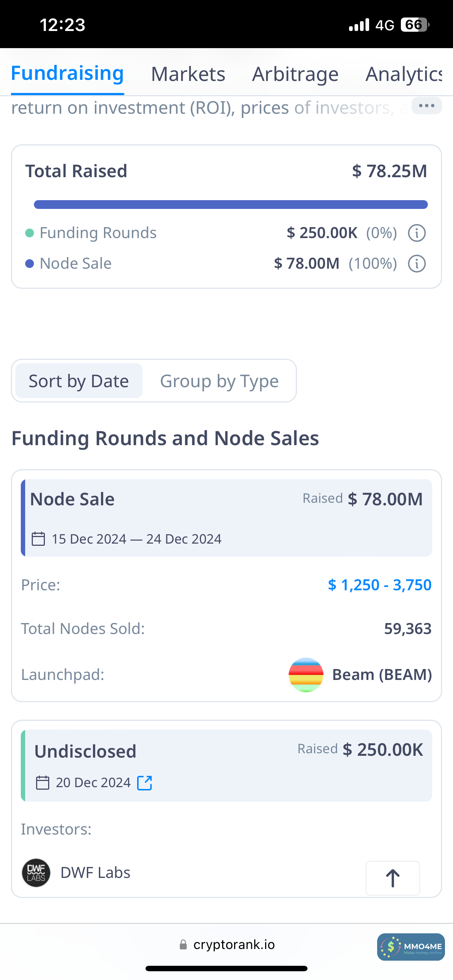Click info icon beside Node Sale percentage
453x980 pixels.
click(417, 264)
